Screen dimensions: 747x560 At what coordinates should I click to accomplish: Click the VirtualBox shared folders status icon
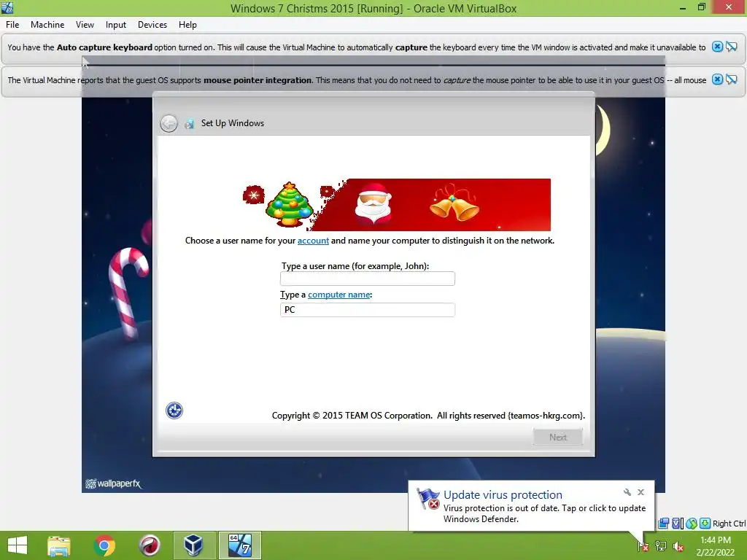click(x=663, y=524)
